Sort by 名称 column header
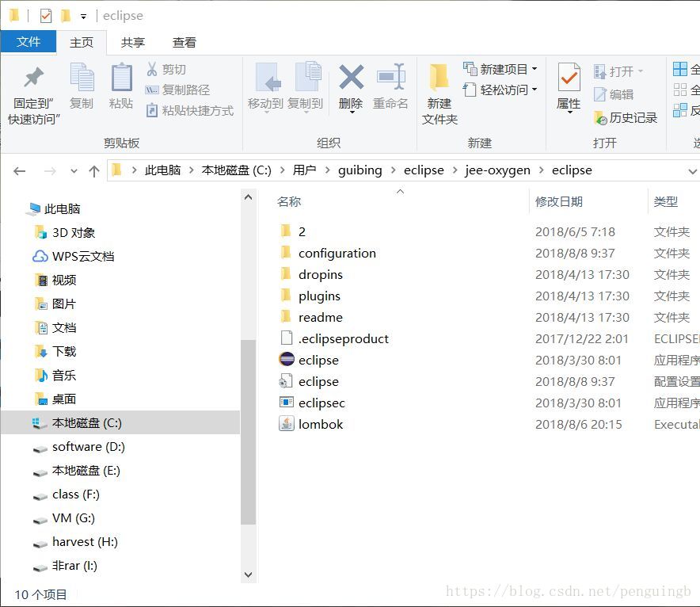 (x=289, y=201)
